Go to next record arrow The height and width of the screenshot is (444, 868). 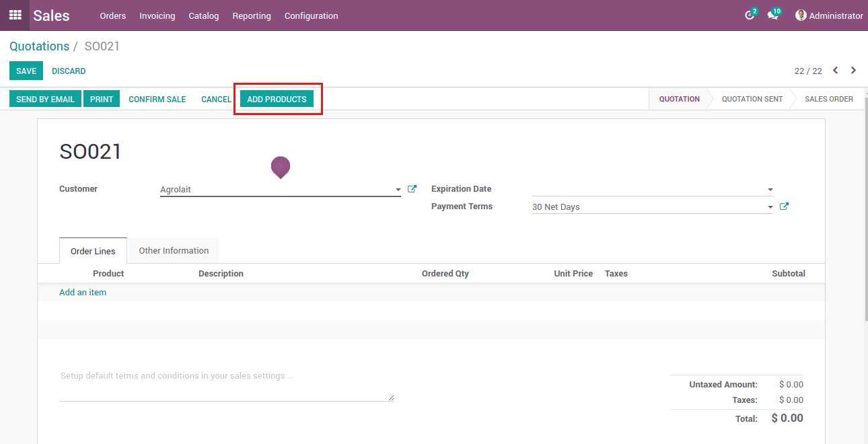tap(853, 71)
